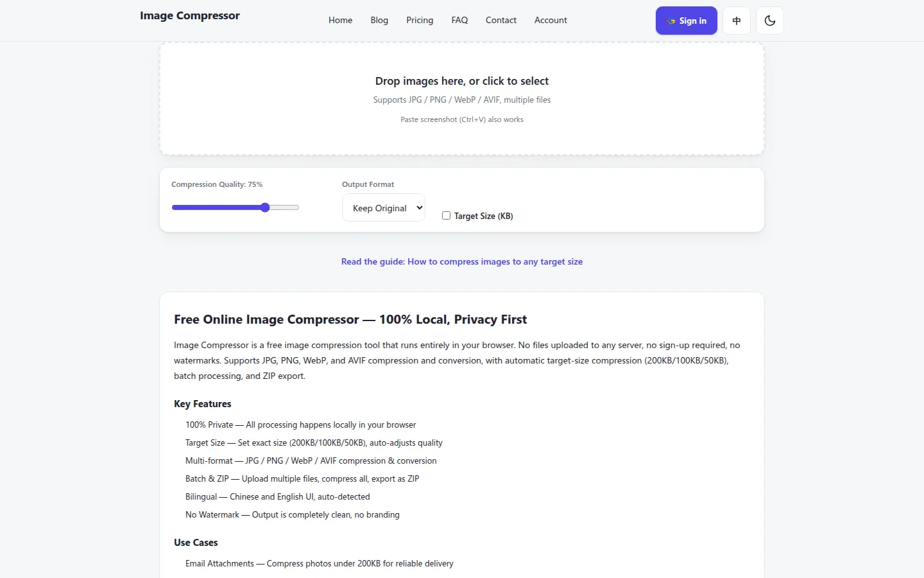Enable the Target Size (KB) checkbox
The width and height of the screenshot is (924, 578).
[x=446, y=216]
